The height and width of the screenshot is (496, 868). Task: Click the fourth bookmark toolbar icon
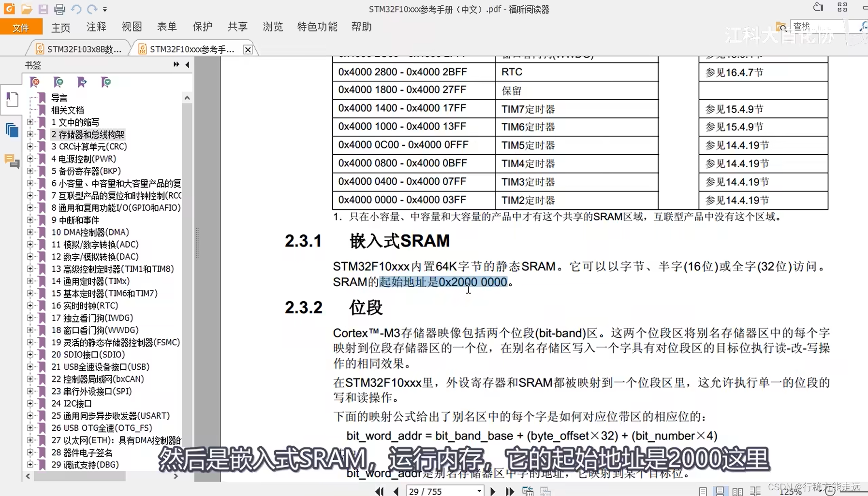pos(105,82)
